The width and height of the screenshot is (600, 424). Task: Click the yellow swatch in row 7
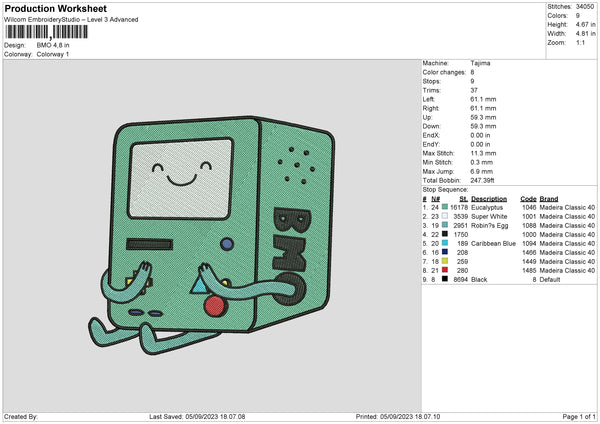445,261
